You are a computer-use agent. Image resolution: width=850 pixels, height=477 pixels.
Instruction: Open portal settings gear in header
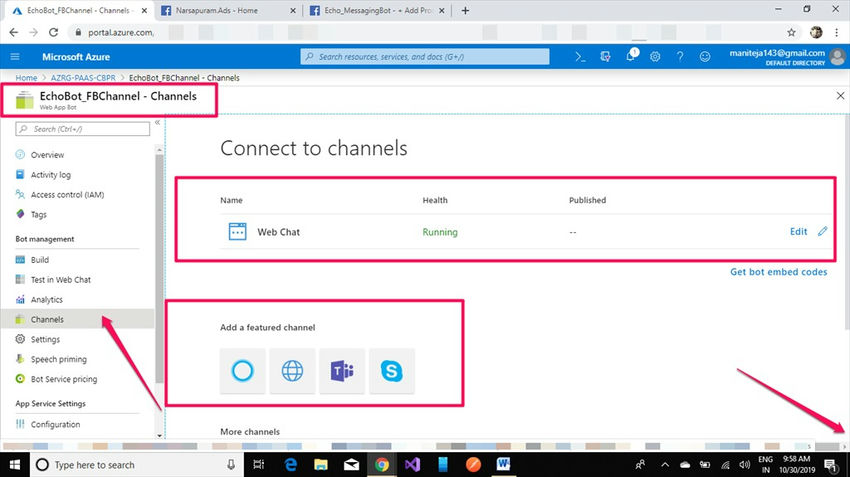tap(655, 56)
